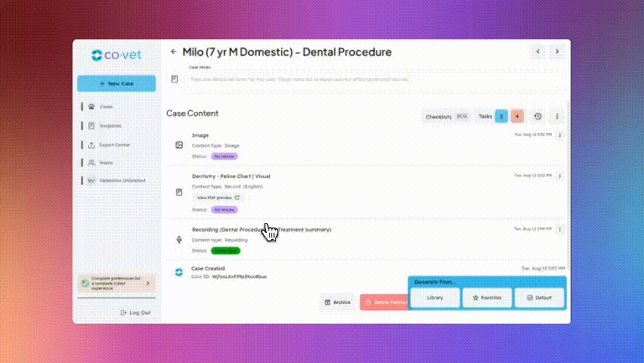
Task: Go back with the arrow beside Milo title
Action: click(174, 51)
